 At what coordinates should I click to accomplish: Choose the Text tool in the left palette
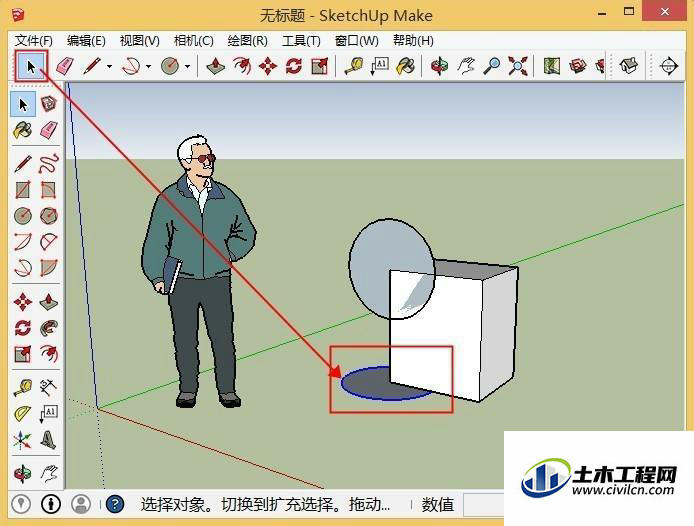(x=48, y=414)
